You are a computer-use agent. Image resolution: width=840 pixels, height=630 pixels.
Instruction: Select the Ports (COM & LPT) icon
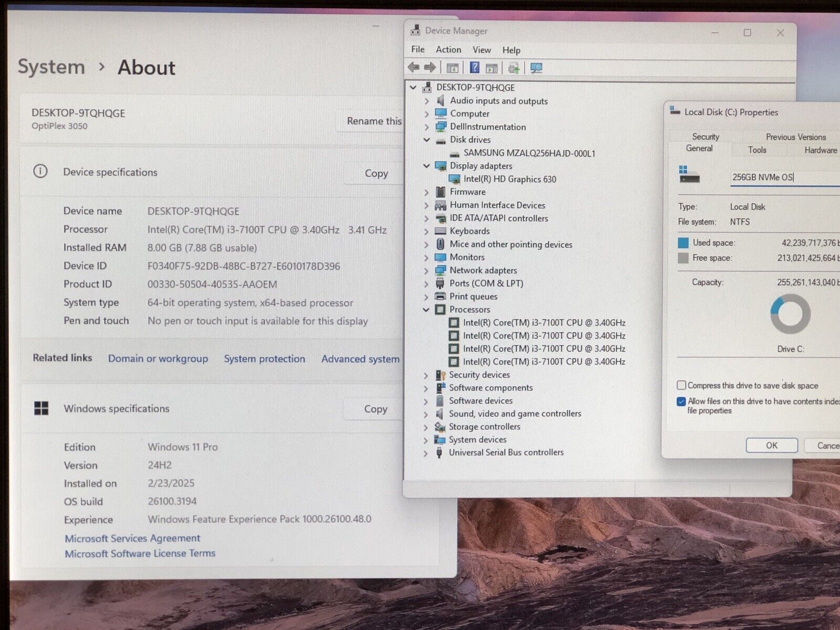tap(440, 283)
